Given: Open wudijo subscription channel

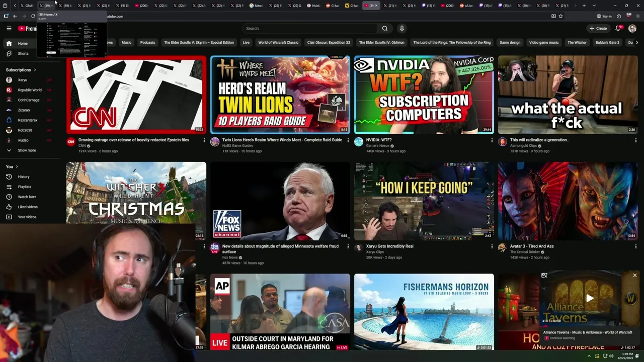Looking at the screenshot, I should pos(23,140).
